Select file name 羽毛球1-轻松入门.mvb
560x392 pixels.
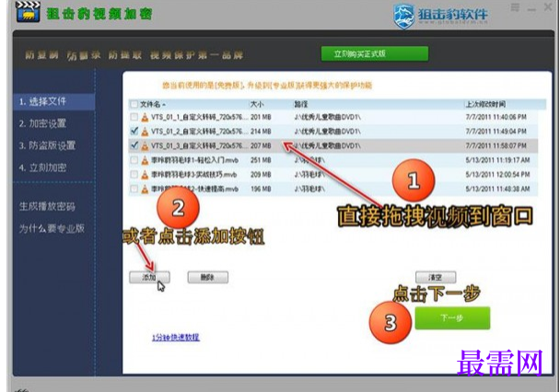[x=194, y=160]
